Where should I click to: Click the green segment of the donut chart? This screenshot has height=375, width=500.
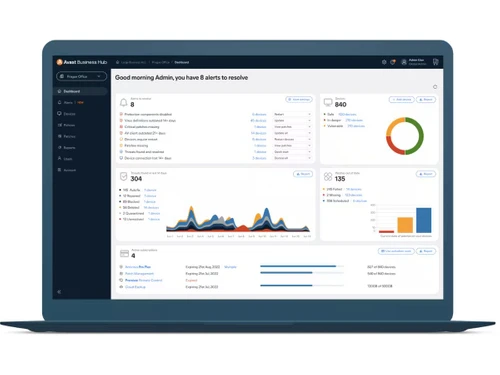pyautogui.click(x=420, y=135)
